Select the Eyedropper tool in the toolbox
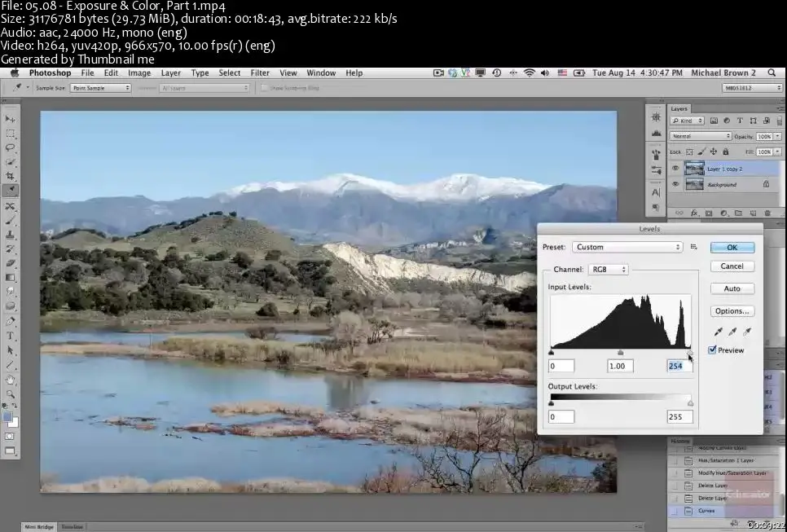The height and width of the screenshot is (532, 787). 10,190
